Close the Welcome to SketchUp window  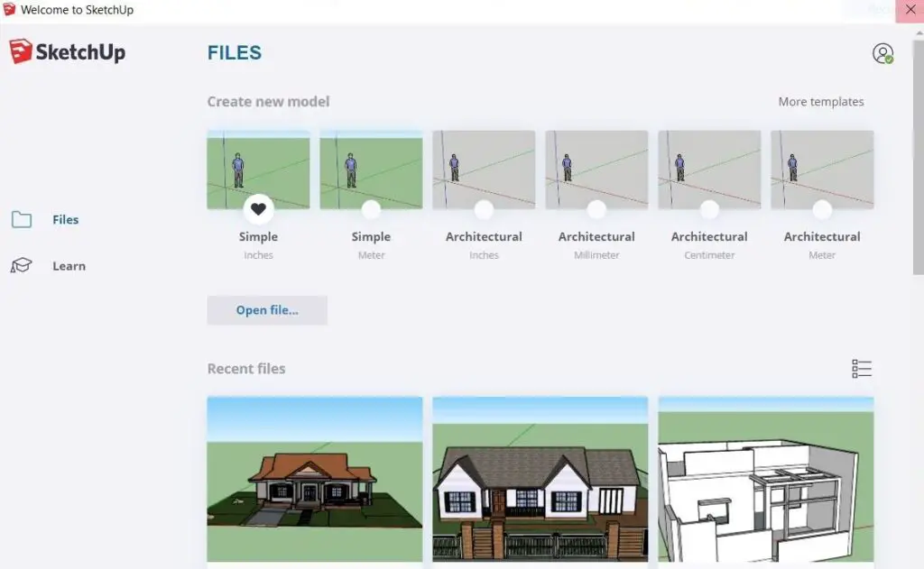(910, 11)
